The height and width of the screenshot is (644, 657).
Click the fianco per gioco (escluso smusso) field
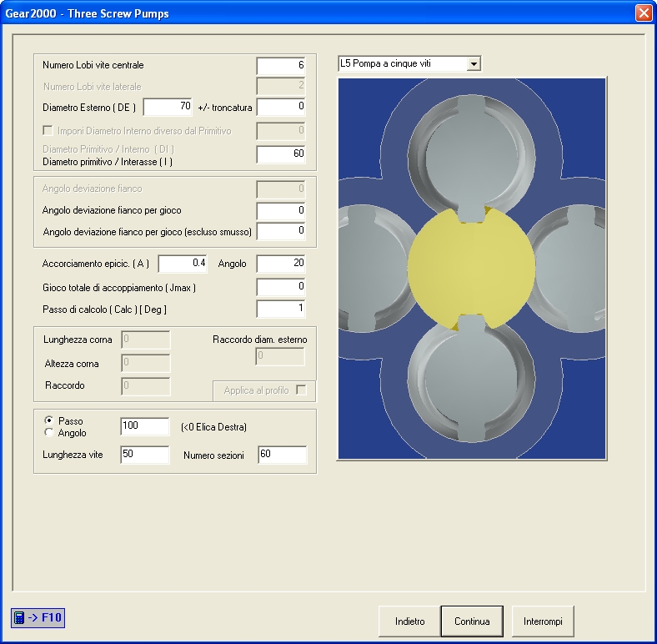(x=281, y=231)
